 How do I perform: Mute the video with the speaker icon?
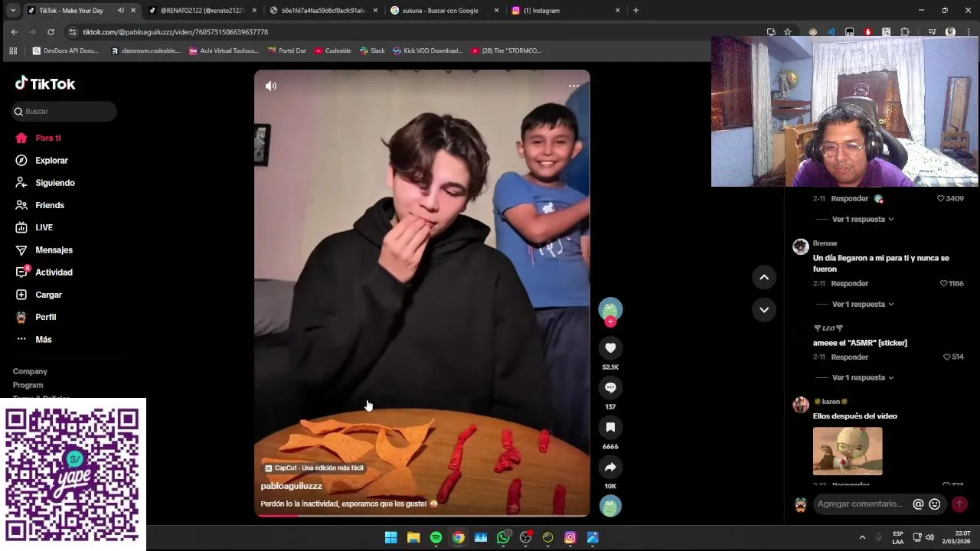coord(271,86)
